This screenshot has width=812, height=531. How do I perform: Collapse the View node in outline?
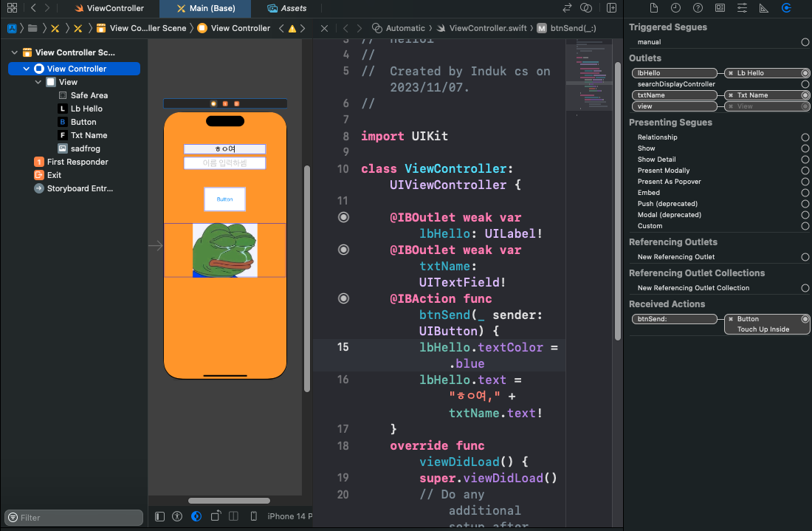[38, 82]
